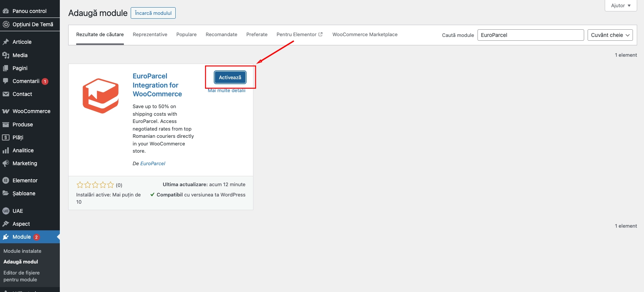Open the Module menu label

point(22,237)
